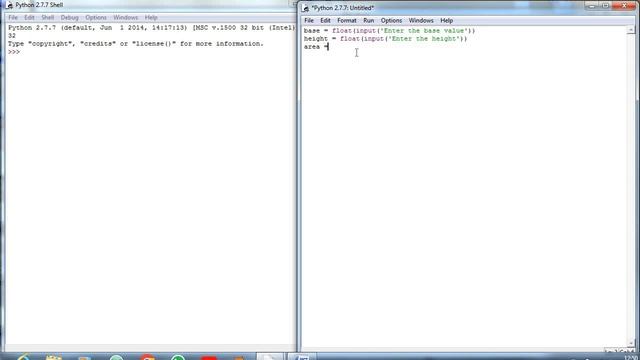
Task: Click the 'base = float(input(...' code line
Action: tap(389, 31)
